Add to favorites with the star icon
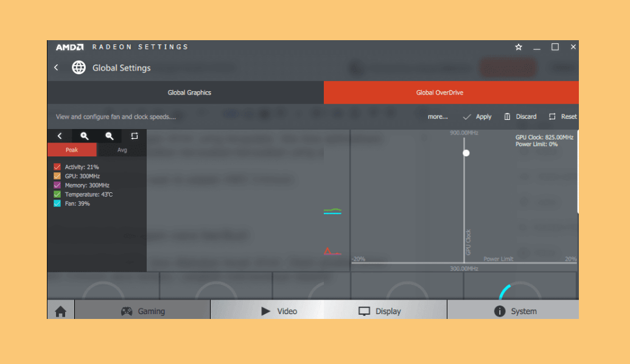 coord(518,47)
